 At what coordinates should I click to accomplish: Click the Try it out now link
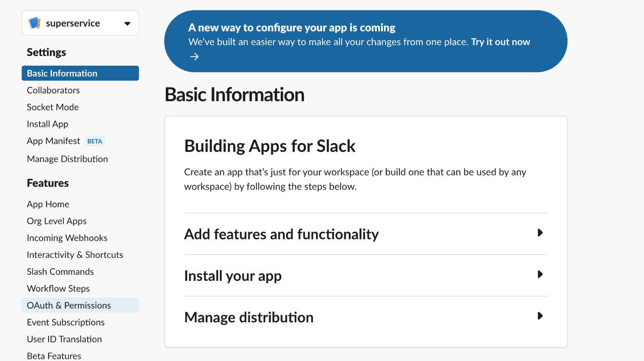[500, 42]
